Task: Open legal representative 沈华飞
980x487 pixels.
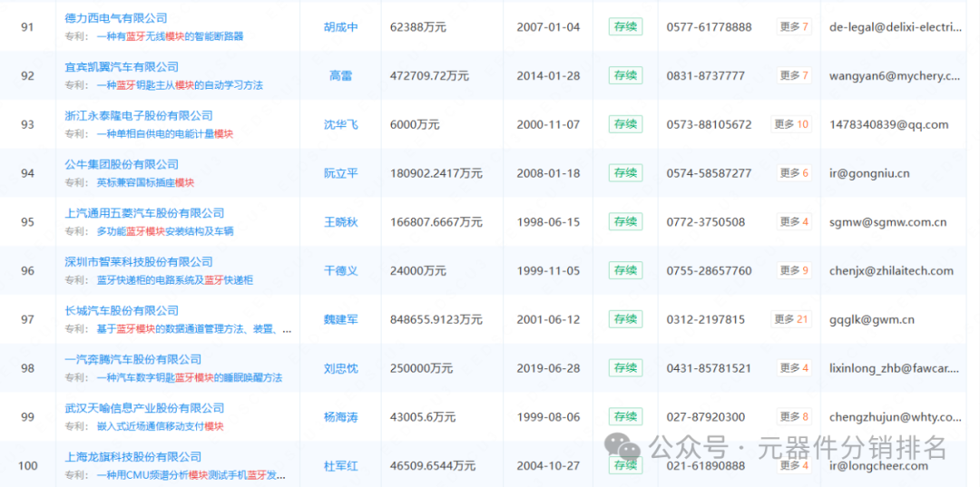Action: click(340, 124)
